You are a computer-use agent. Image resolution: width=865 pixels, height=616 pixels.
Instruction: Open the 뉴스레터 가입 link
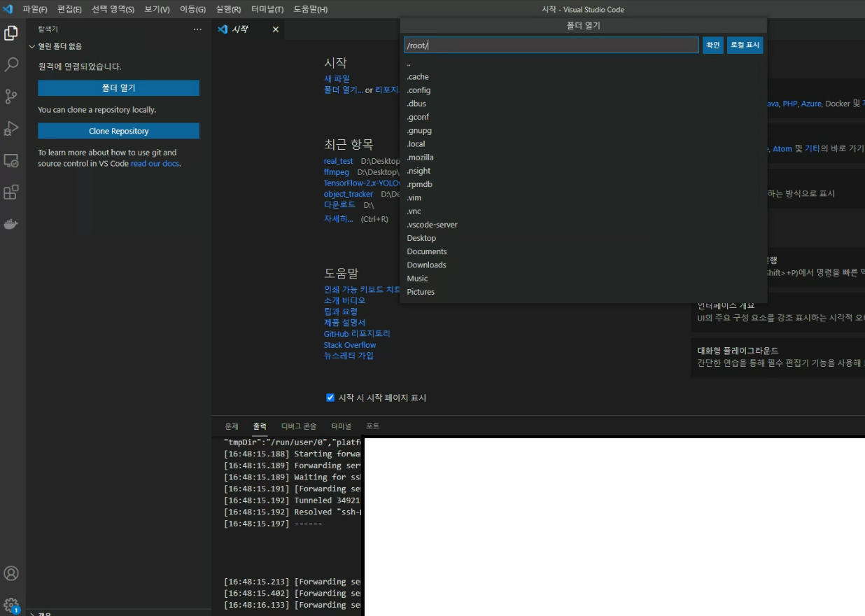[x=349, y=356]
